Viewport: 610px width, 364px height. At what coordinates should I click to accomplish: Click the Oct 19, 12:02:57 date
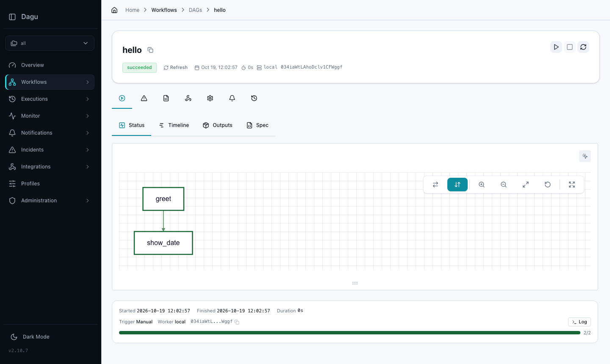tap(219, 68)
